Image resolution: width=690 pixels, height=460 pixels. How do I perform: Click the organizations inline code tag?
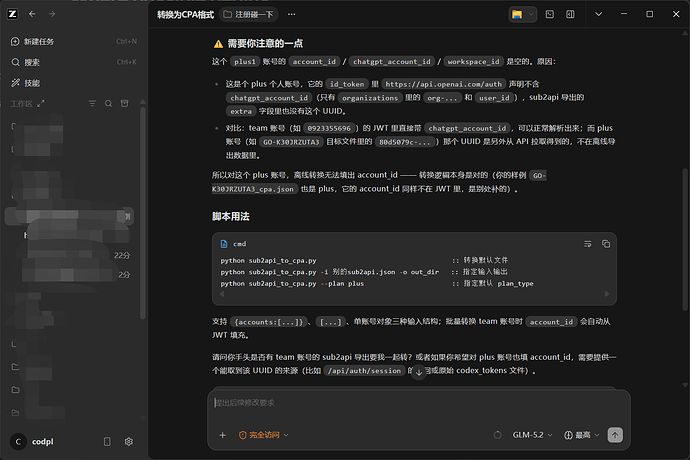(x=370, y=98)
